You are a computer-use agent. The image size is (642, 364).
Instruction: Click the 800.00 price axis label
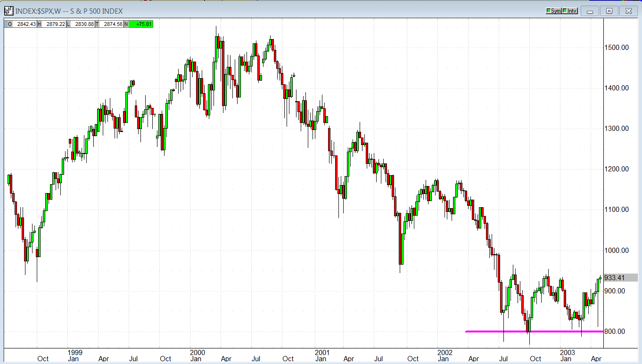click(615, 332)
